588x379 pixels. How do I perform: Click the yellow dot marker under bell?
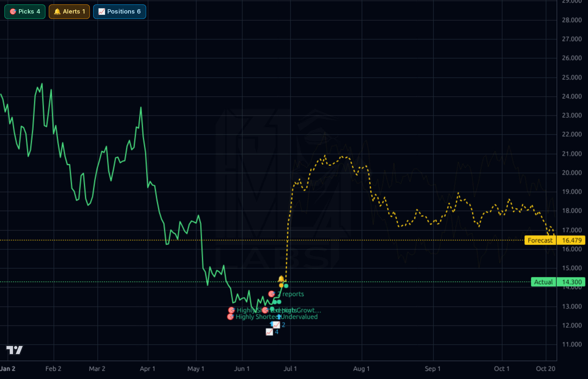click(x=281, y=285)
